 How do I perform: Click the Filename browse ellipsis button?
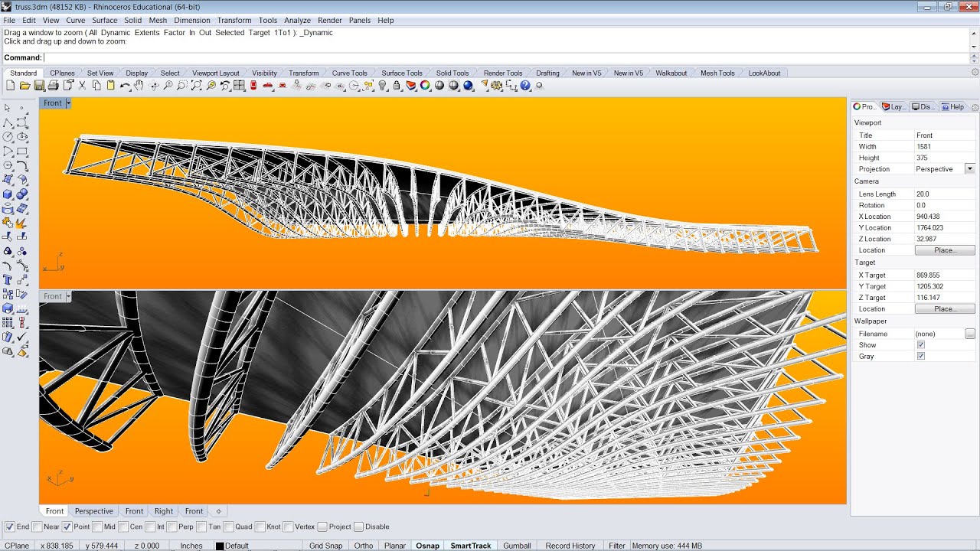click(970, 334)
